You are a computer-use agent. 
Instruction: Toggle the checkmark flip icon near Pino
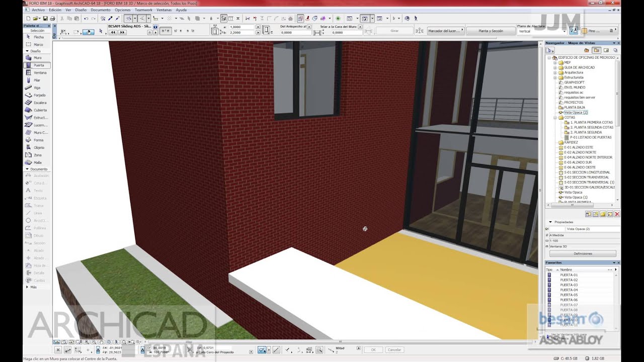574,31
